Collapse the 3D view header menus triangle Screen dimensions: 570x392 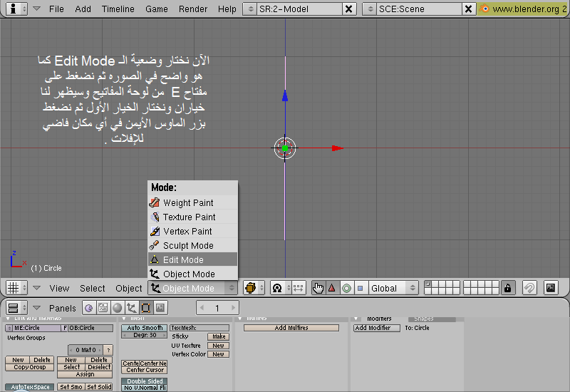(x=36, y=288)
